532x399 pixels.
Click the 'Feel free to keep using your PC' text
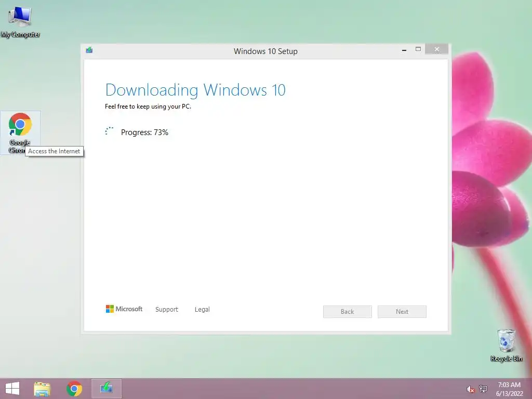[148, 107]
